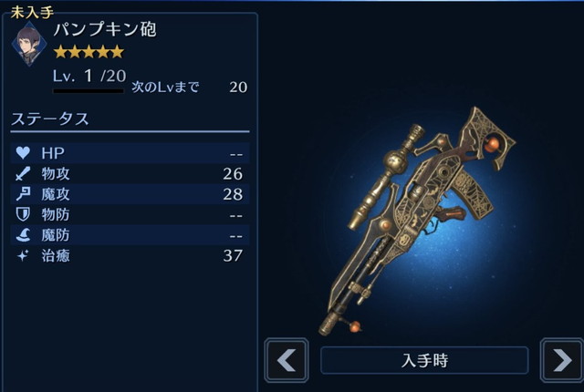Viewport: 584px width, 392px height.
Task: Click the sword icon for 物攻
Action: [x=23, y=173]
